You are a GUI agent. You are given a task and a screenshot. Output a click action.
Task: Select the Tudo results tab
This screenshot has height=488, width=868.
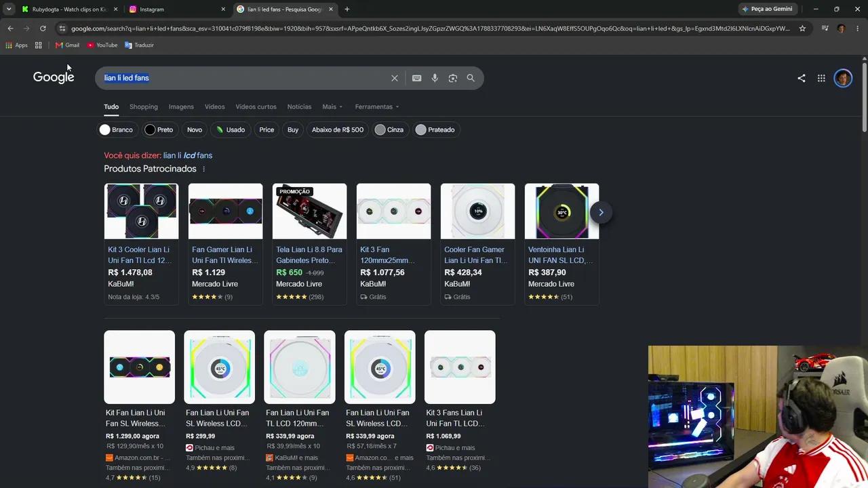click(111, 107)
